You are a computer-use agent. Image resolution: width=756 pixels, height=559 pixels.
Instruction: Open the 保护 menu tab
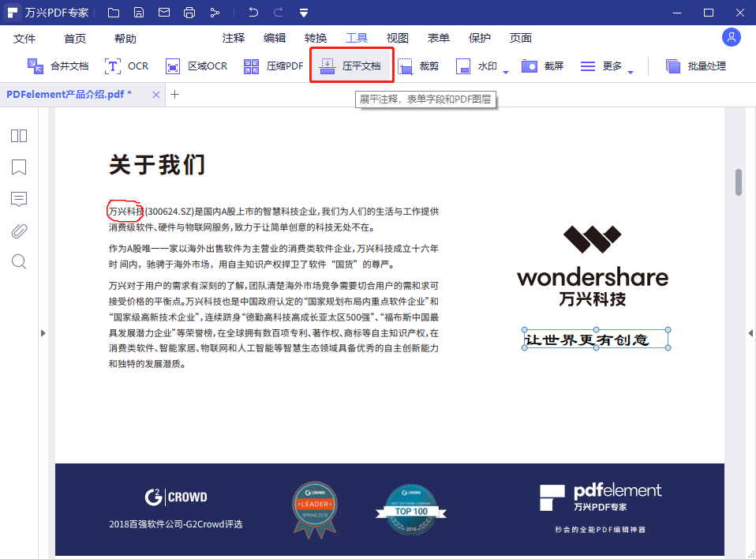coord(478,37)
